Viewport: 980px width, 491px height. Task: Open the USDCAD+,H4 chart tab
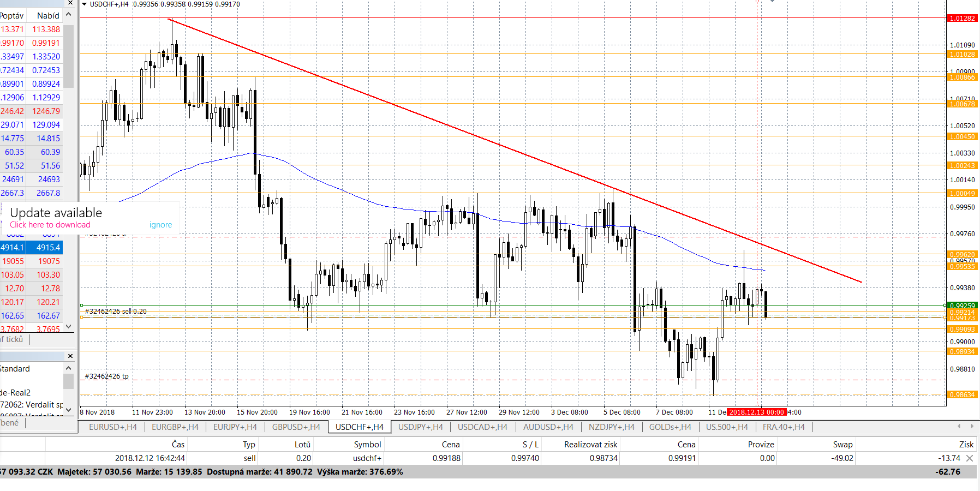(x=482, y=427)
